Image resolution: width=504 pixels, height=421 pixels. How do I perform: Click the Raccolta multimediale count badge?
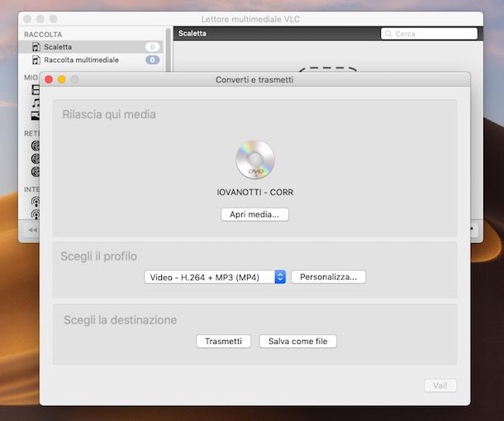coord(152,60)
